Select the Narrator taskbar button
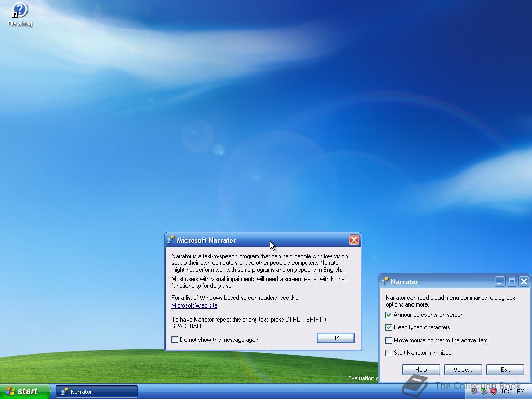 [x=97, y=392]
